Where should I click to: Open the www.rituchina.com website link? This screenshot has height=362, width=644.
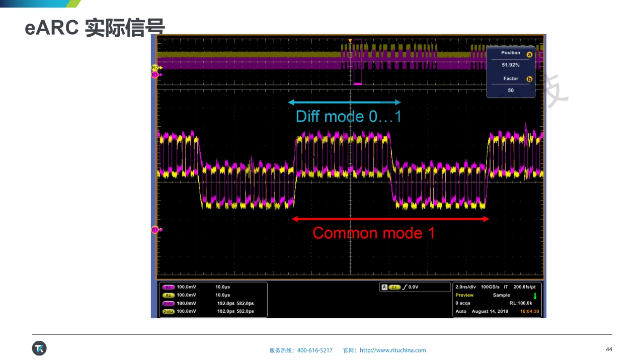[x=392, y=350]
